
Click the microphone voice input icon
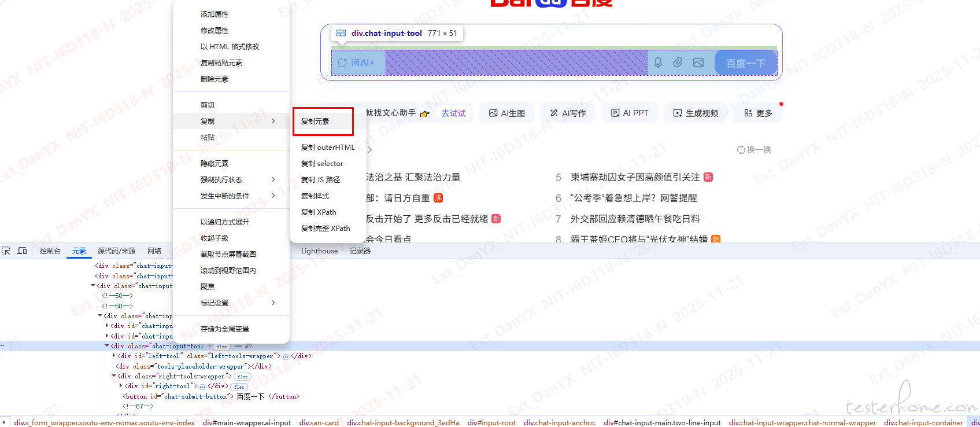coord(657,62)
